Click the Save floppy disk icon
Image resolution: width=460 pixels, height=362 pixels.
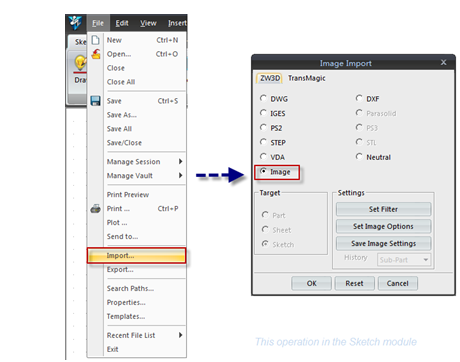coord(96,101)
